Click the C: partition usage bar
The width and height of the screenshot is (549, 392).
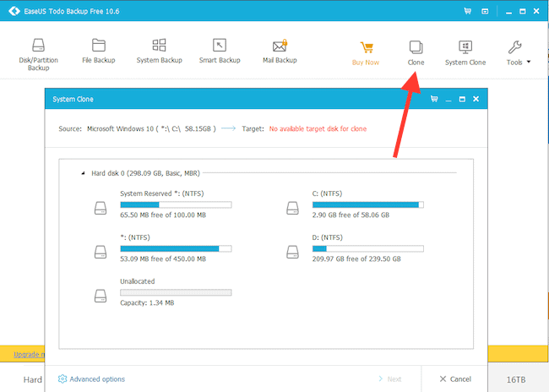[368, 204]
